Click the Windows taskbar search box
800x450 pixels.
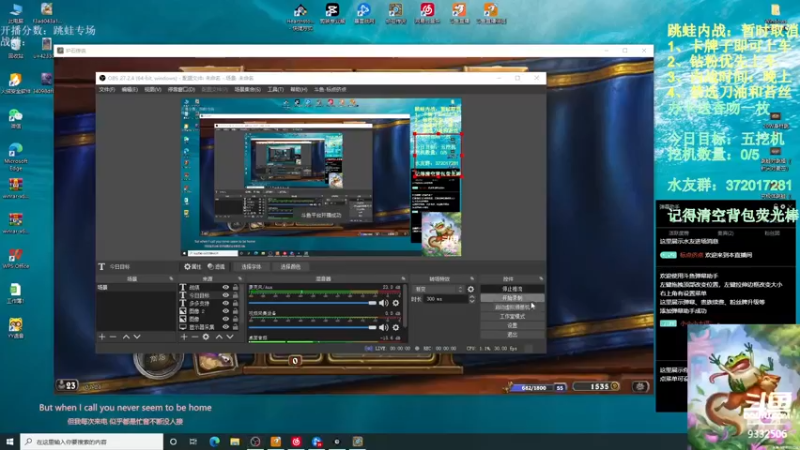point(92,441)
